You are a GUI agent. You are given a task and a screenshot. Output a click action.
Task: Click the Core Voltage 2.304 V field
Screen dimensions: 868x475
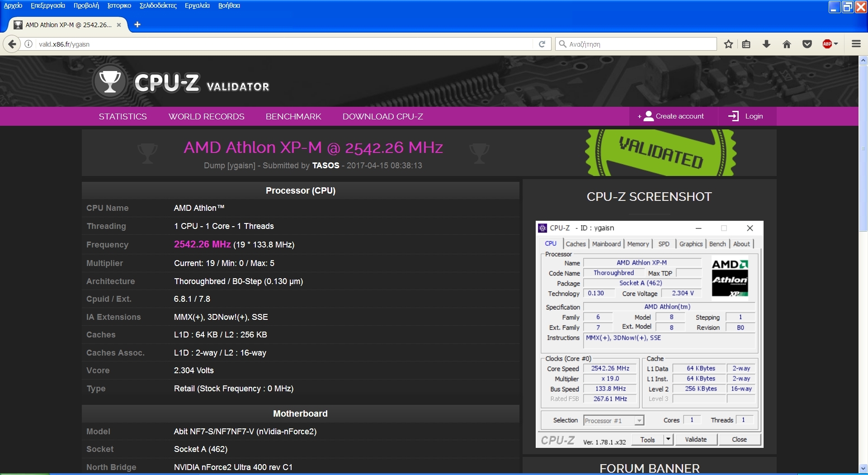click(682, 293)
